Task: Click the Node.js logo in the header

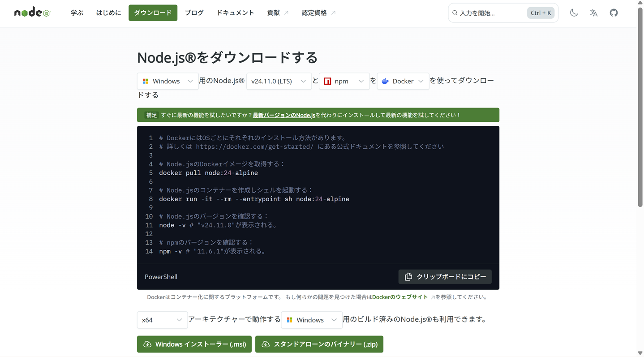Action: 31,12
